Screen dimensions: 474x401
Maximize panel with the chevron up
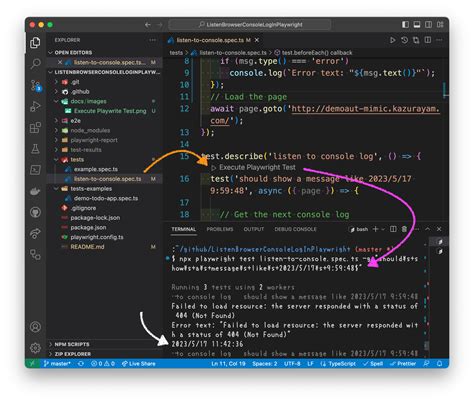[428, 229]
